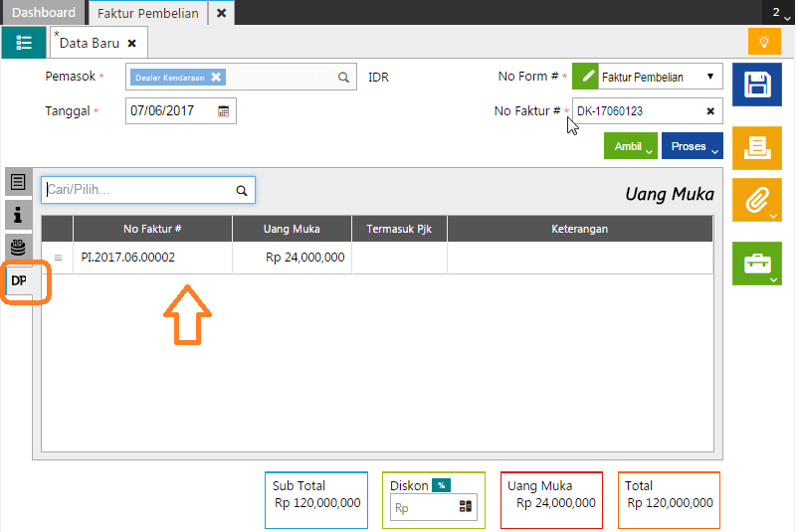Open the green briefcase menu

point(756,264)
